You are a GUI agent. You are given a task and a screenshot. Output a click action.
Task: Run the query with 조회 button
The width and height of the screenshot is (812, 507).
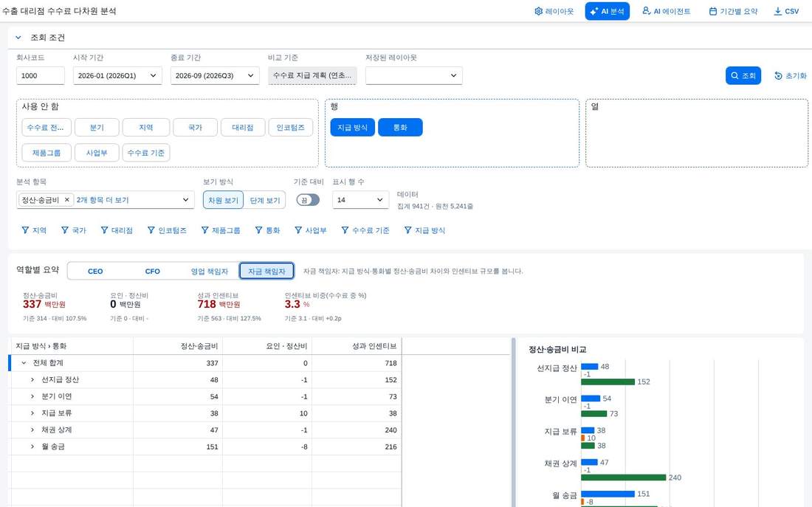click(743, 75)
